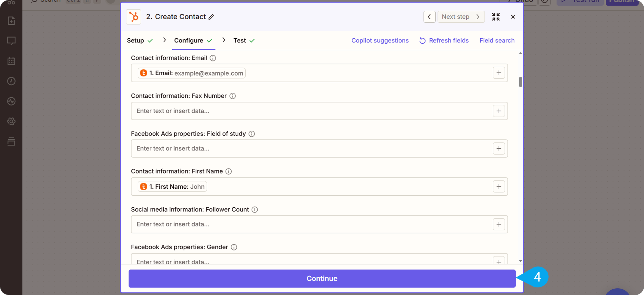644x295 pixels.
Task: Open the calendar icon in left sidebar
Action: [x=11, y=61]
